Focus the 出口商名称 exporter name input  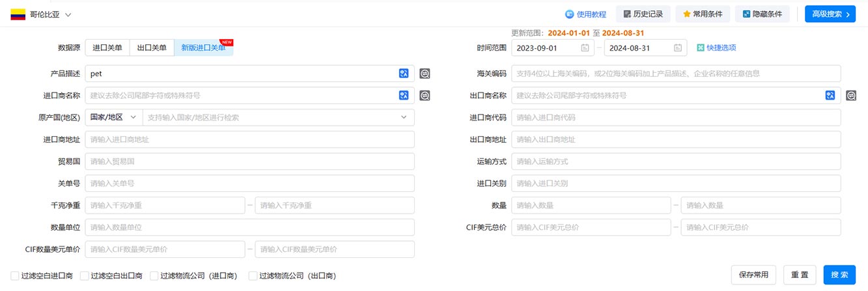click(x=676, y=95)
